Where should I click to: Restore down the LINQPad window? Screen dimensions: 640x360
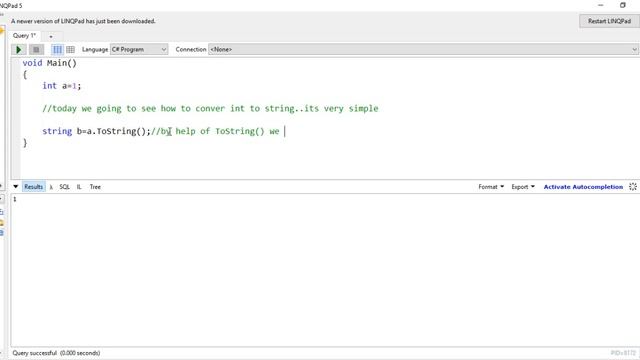pos(622,5)
